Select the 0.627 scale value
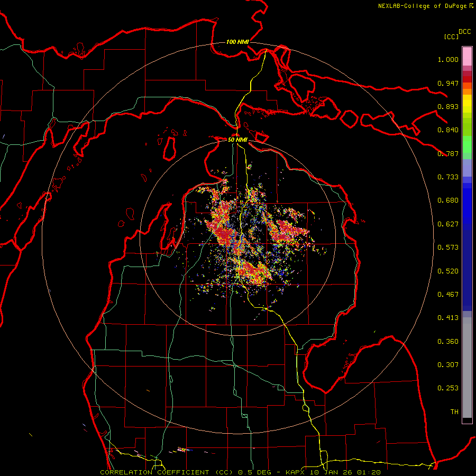 tap(448, 224)
